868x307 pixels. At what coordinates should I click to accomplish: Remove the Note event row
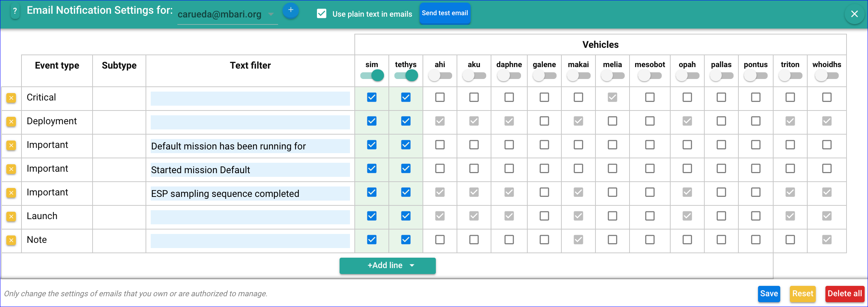(x=11, y=240)
